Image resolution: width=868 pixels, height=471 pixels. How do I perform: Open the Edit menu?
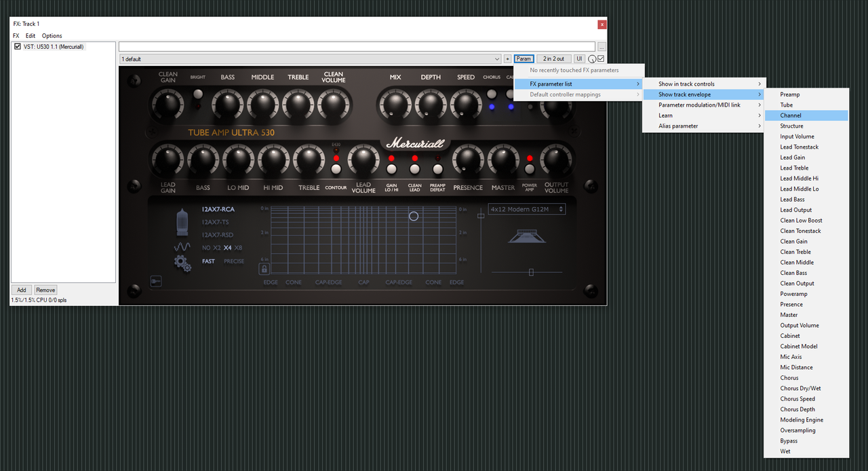click(31, 36)
